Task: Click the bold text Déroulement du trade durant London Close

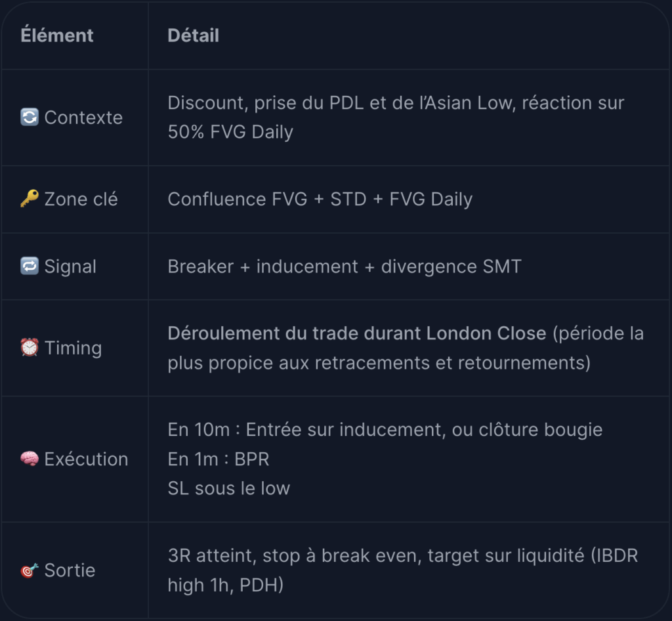Action: tap(357, 333)
